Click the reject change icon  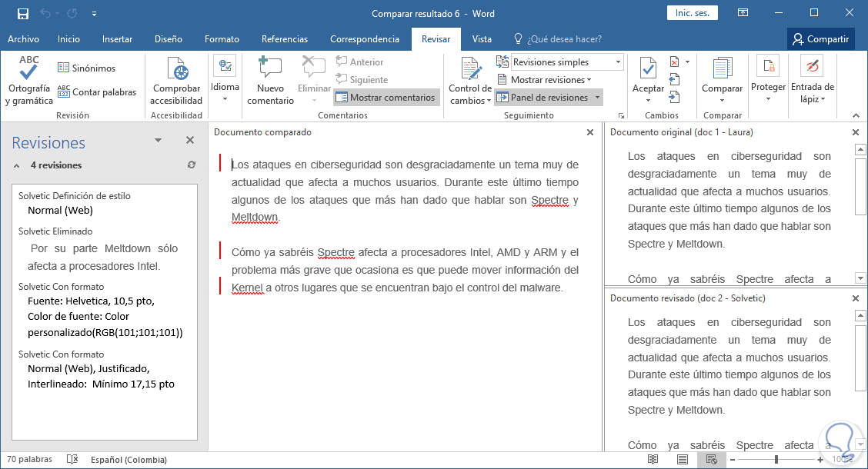click(674, 62)
